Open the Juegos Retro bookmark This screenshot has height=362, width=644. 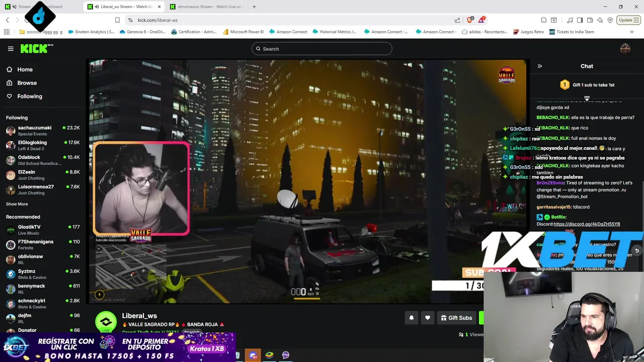tap(528, 32)
